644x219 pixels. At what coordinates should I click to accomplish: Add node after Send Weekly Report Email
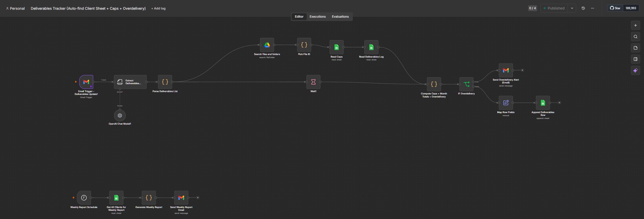tap(198, 198)
